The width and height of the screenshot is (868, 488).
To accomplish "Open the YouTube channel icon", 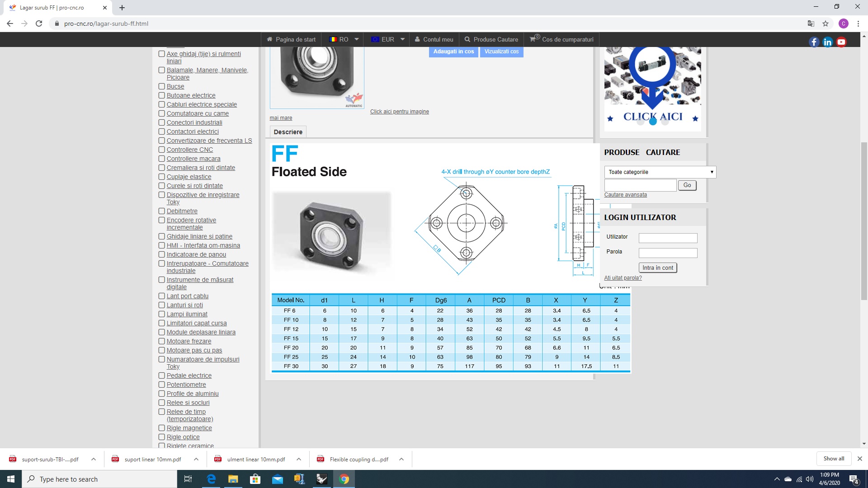I will (841, 42).
